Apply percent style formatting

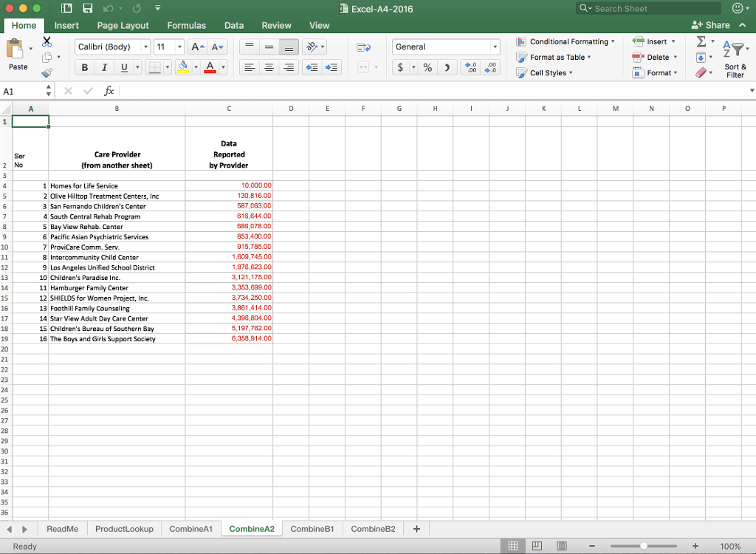click(x=427, y=66)
